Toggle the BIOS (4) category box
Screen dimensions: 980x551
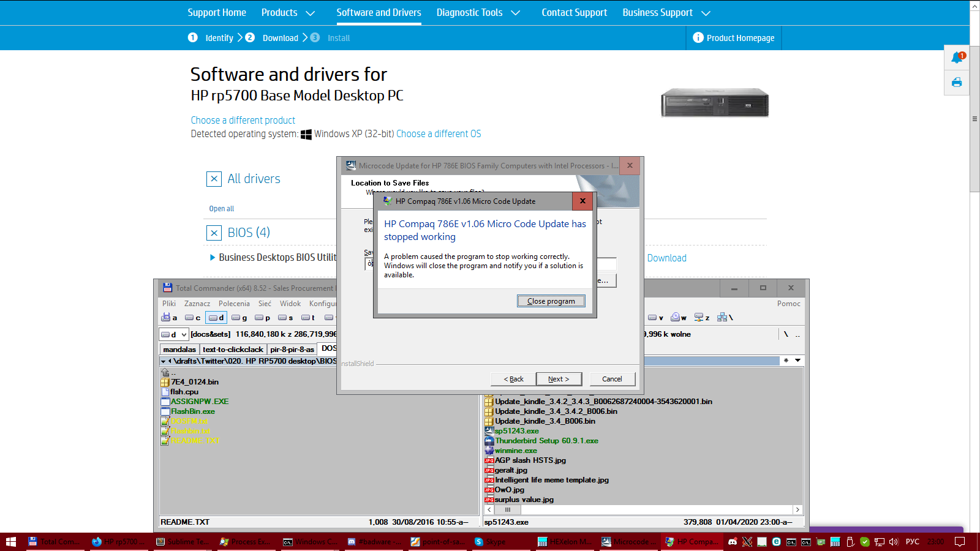[x=214, y=233]
